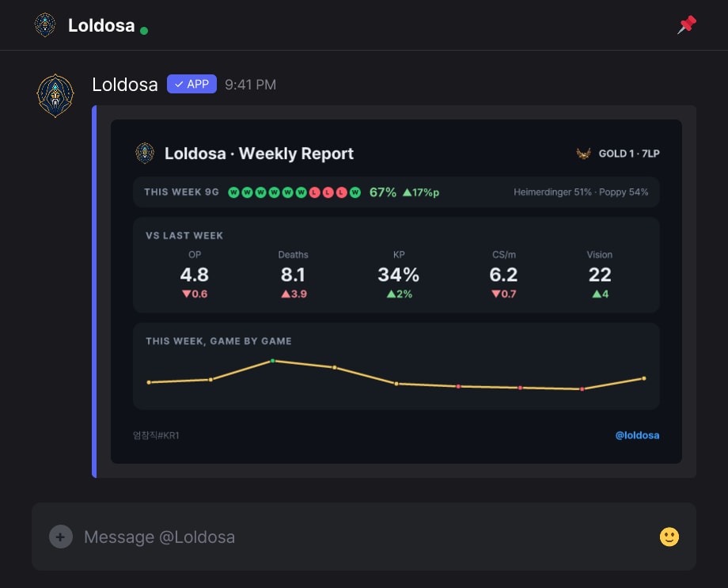Click the Weekly Report embedded image

click(x=396, y=292)
